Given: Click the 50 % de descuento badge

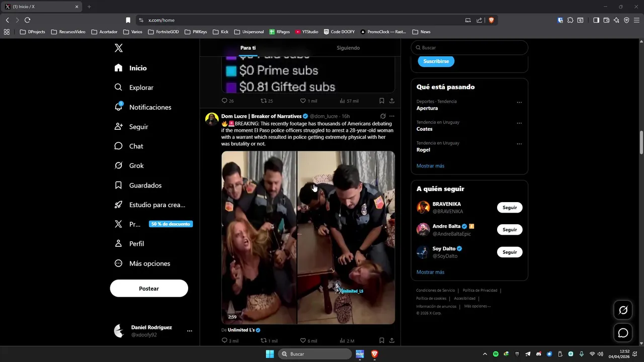Looking at the screenshot, I should click(x=171, y=224).
